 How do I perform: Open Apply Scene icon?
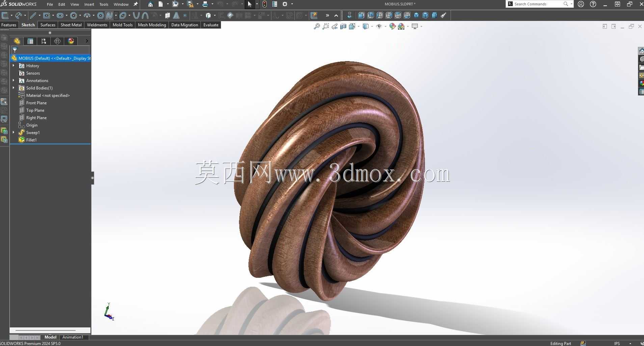tap(401, 26)
